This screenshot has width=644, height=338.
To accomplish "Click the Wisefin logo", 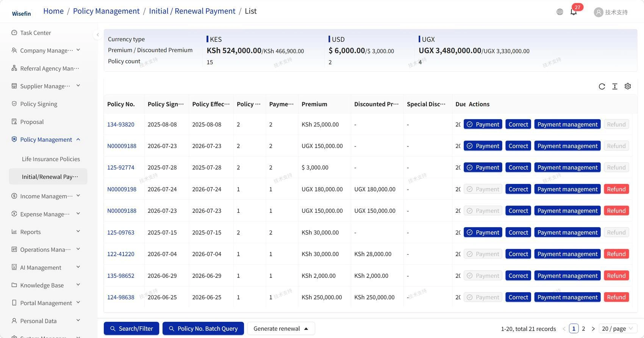I will click(x=21, y=13).
